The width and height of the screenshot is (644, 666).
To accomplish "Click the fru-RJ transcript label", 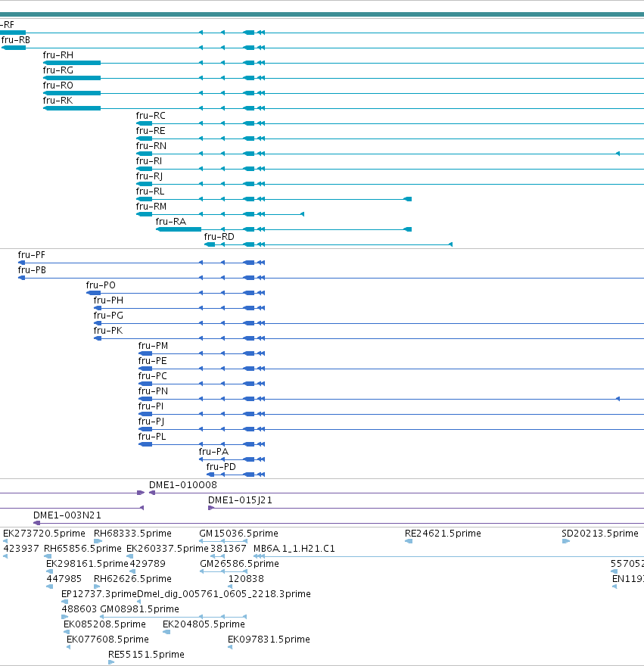I will (x=150, y=176).
